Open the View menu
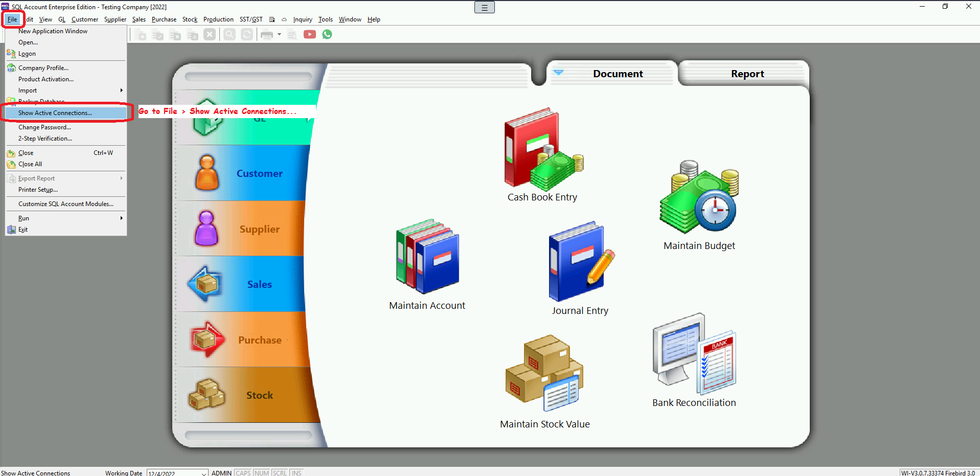Screen dimensions: 980x476 click(x=45, y=19)
